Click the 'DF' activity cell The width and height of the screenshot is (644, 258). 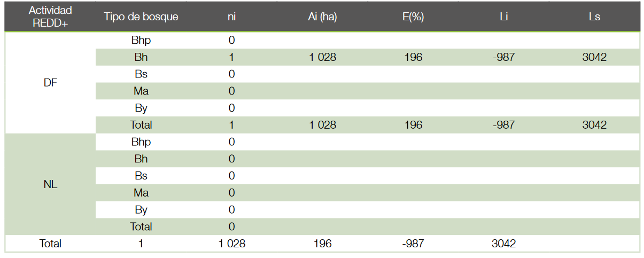click(x=50, y=83)
